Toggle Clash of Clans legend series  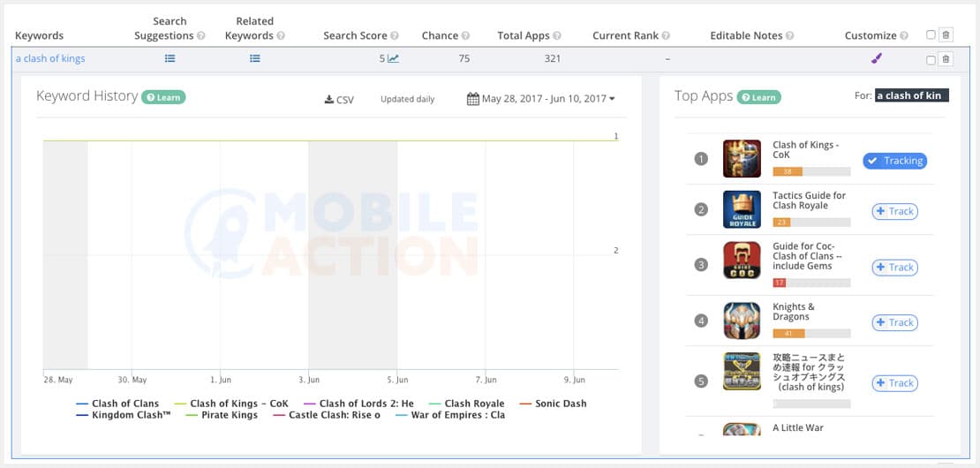[117, 404]
